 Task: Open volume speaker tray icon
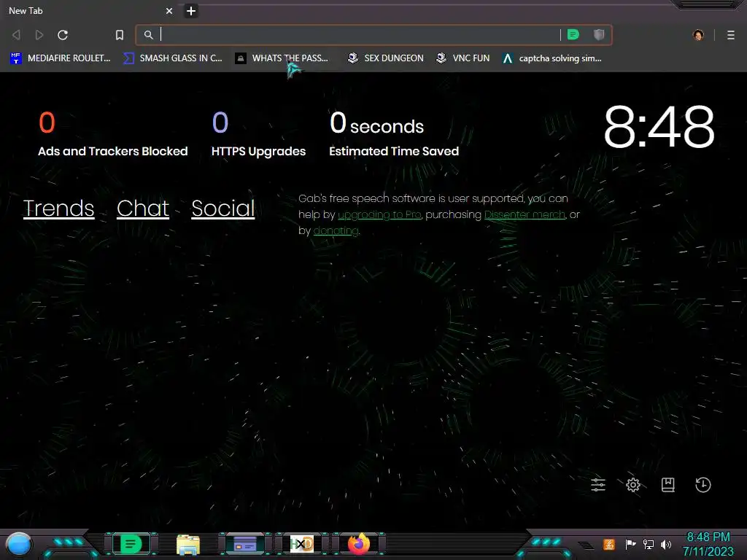click(666, 544)
